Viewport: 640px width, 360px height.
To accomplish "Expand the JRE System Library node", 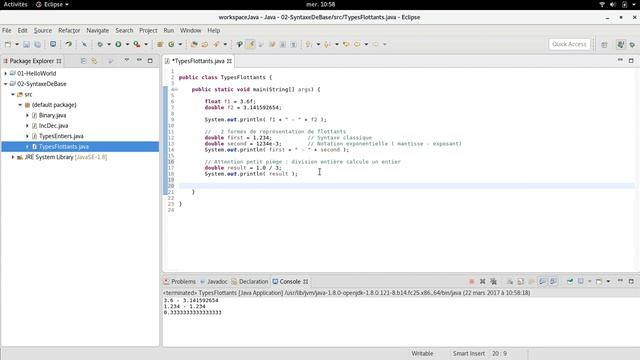I will click(13, 157).
